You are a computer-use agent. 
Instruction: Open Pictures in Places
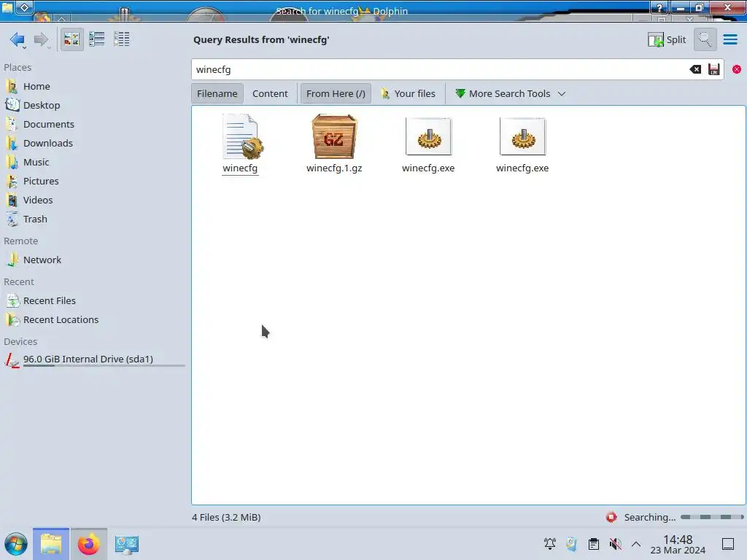click(x=41, y=182)
